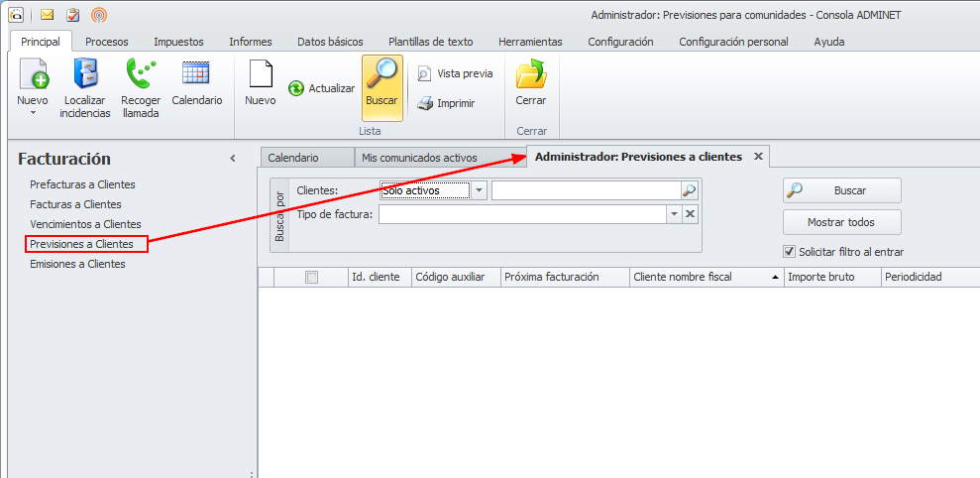Viewport: 980px width, 478px height.
Task: Open the Configuración personal tab
Action: [x=733, y=42]
